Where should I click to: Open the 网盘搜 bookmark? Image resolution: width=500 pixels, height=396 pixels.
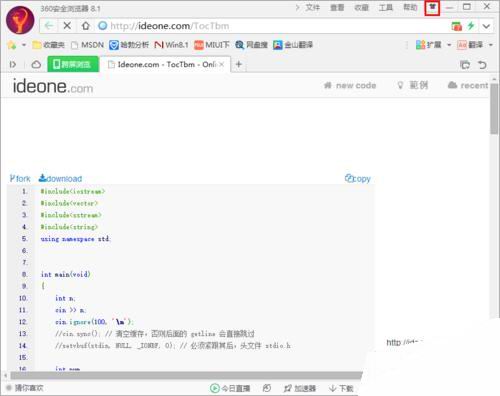(251, 45)
